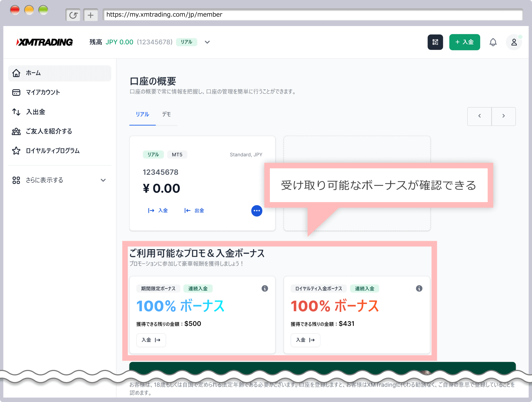Click the green 入金 deposit button in header
The image size is (532, 402).
[464, 42]
